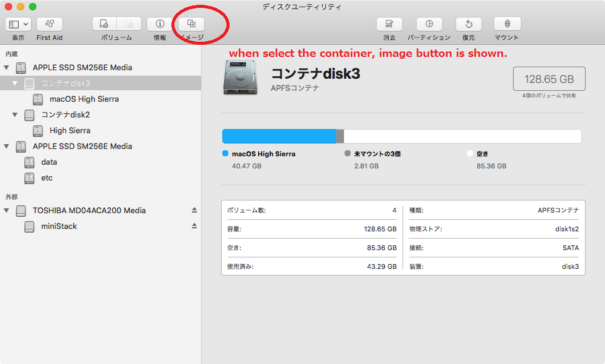
Task: Click the High Sierra volume icon
Action: [38, 131]
